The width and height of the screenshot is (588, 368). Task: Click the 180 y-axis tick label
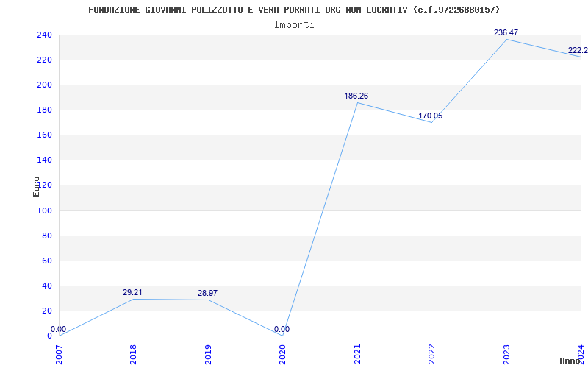[x=44, y=110]
